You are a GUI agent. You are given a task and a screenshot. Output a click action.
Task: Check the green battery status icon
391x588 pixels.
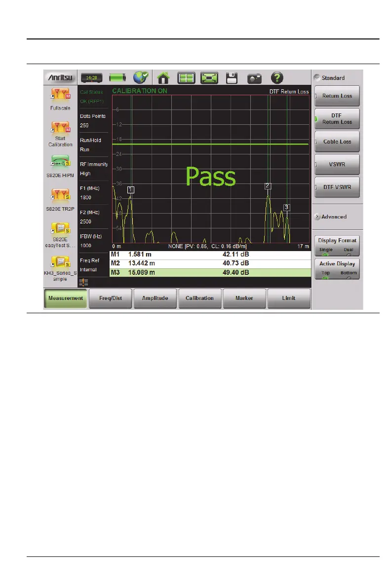[117, 78]
